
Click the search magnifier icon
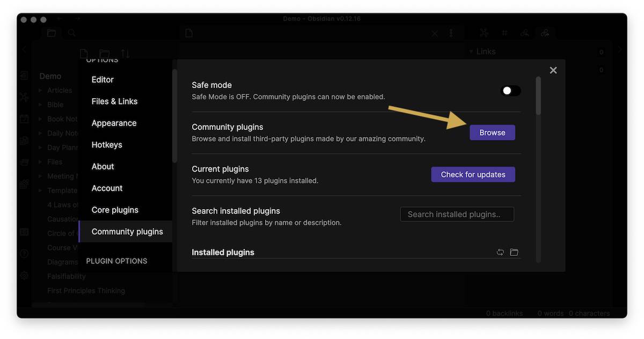pos(71,33)
